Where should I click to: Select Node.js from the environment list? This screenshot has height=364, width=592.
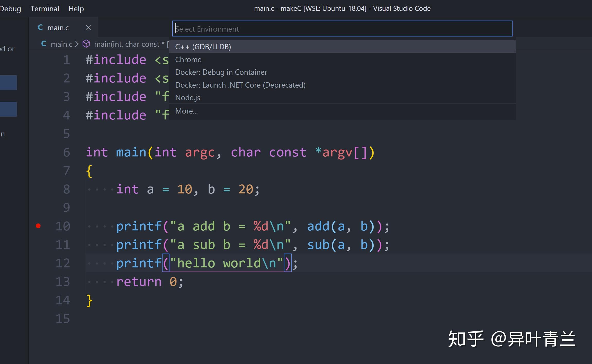pyautogui.click(x=187, y=97)
